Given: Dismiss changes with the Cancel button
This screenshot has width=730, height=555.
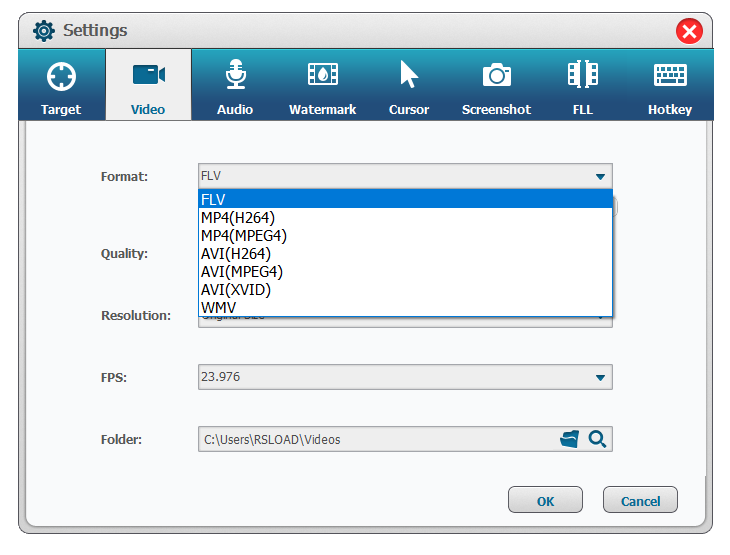Looking at the screenshot, I should (x=640, y=500).
